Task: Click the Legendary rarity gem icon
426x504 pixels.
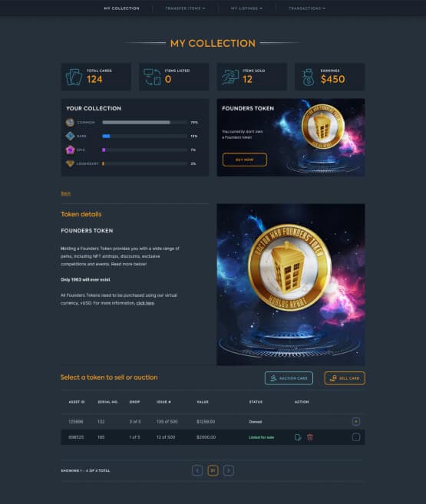Action: click(70, 163)
